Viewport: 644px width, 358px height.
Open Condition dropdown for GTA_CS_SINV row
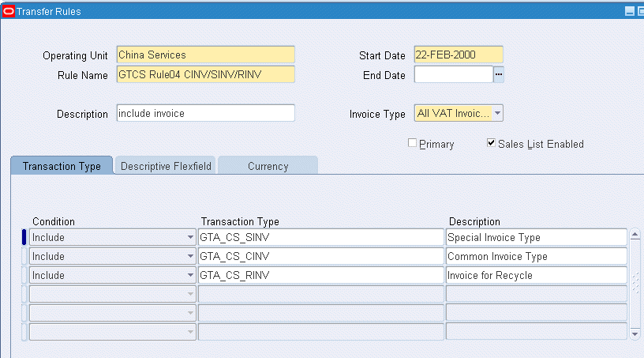[x=190, y=237]
